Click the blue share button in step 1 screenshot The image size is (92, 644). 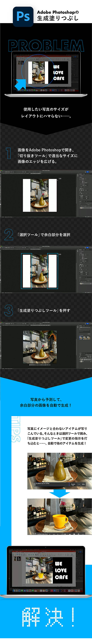[x=88, y=172]
